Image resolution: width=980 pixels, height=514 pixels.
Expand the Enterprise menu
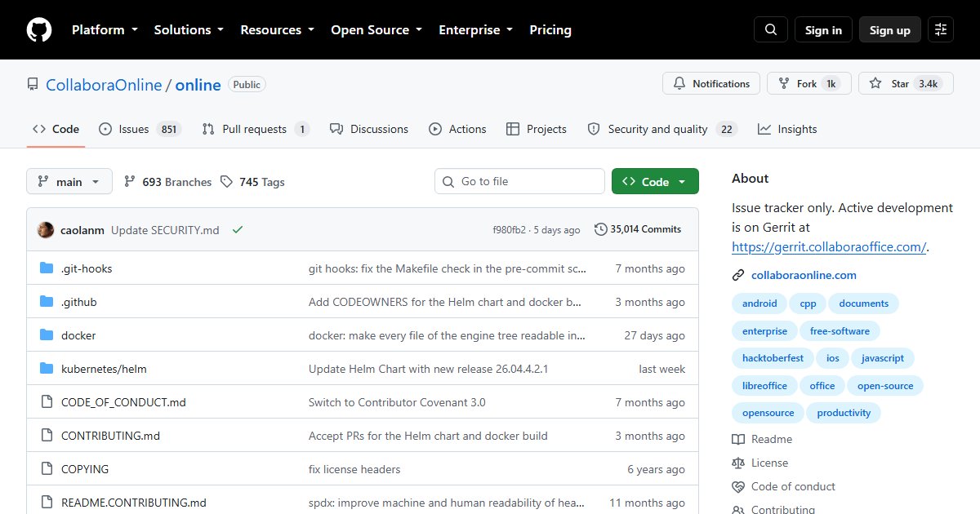(476, 29)
